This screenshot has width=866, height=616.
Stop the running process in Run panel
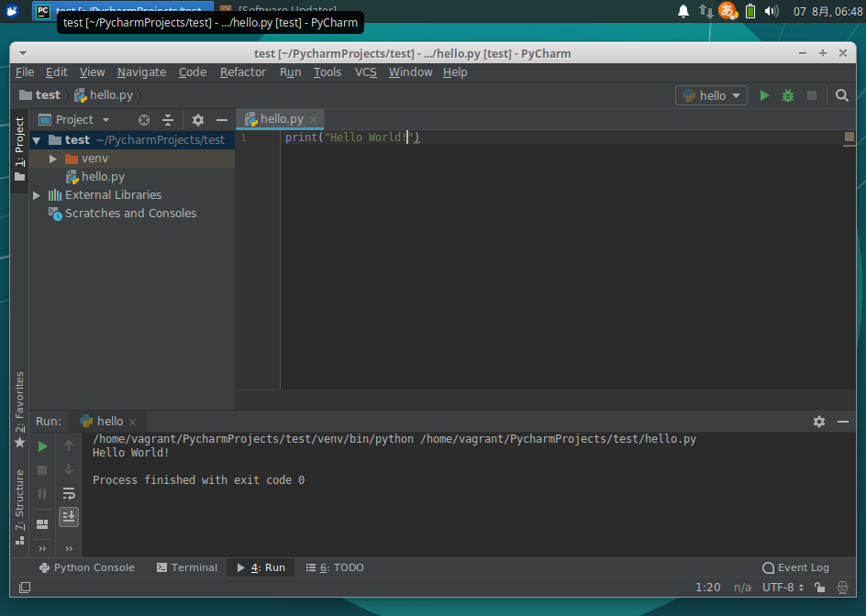tap(41, 469)
